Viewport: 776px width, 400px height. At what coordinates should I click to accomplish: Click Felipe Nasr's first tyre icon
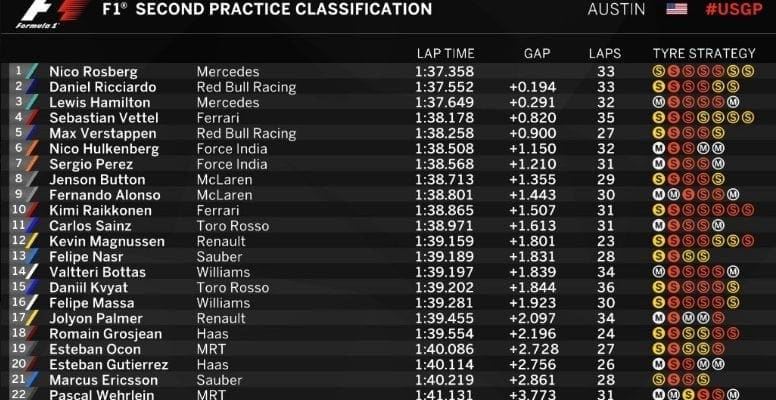pyautogui.click(x=658, y=256)
